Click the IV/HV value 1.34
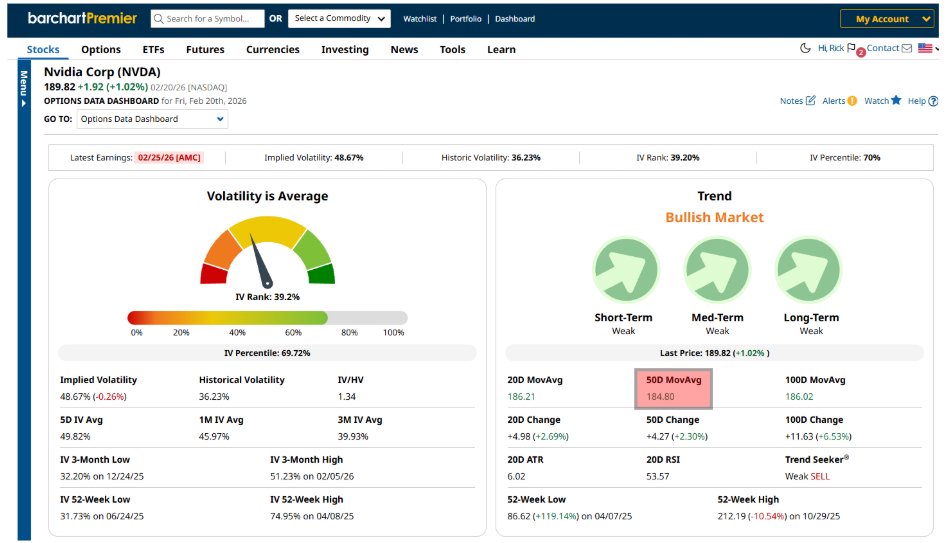 (347, 397)
